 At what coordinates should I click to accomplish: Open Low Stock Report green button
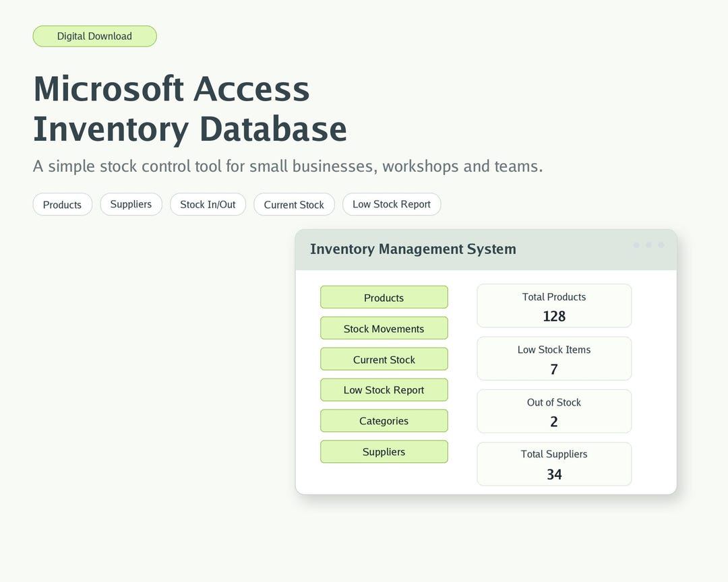(x=384, y=390)
